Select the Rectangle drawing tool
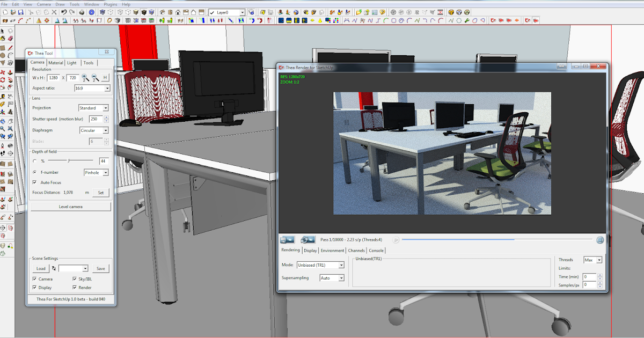644x338 pixels. coord(2,48)
